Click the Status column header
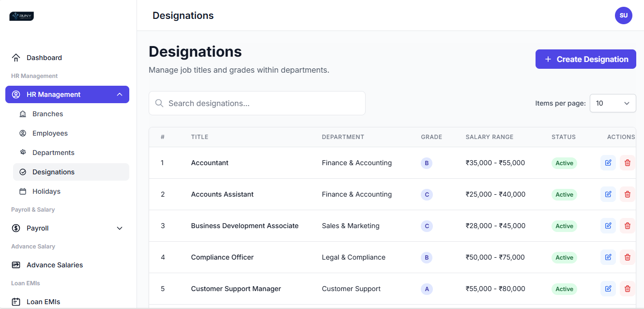644x309 pixels. click(x=564, y=137)
